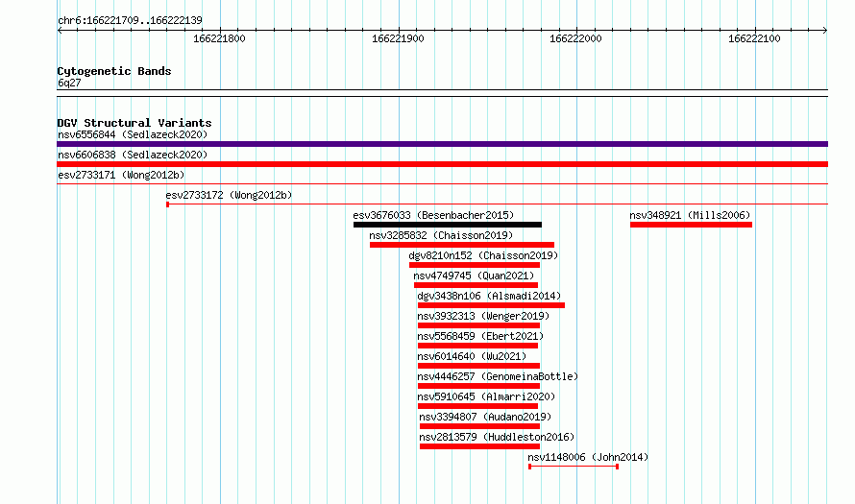Click the red bar under dgv8210n152
The width and height of the screenshot is (855, 504).
[475, 265]
